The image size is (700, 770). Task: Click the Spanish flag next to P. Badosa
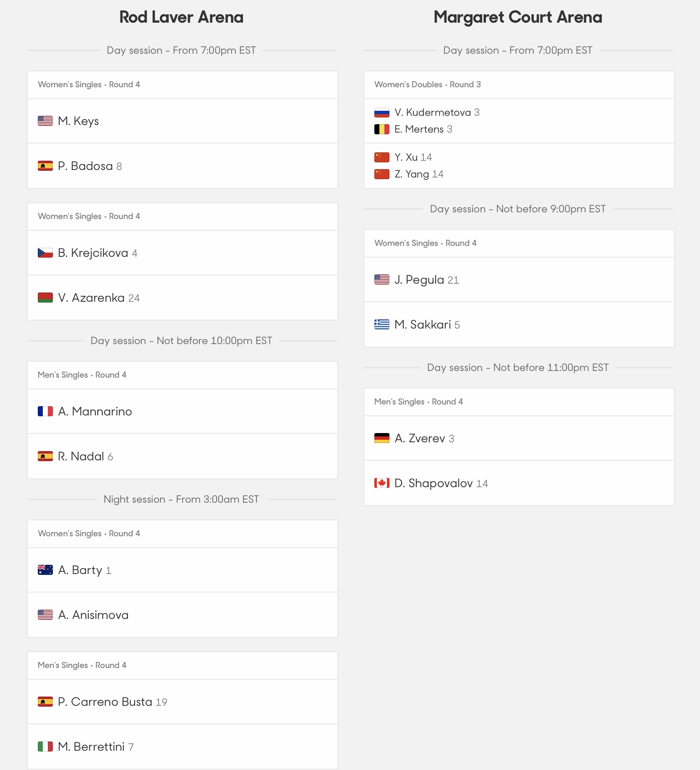point(45,166)
